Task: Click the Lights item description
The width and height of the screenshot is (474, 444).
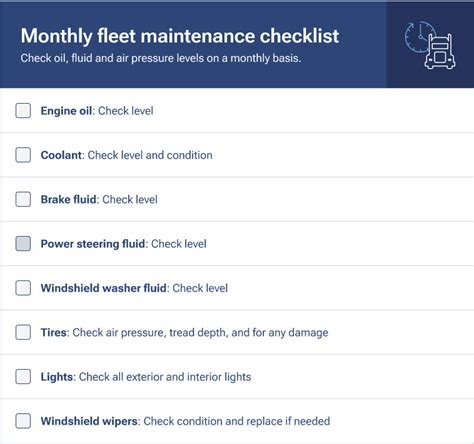Action: click(146, 377)
